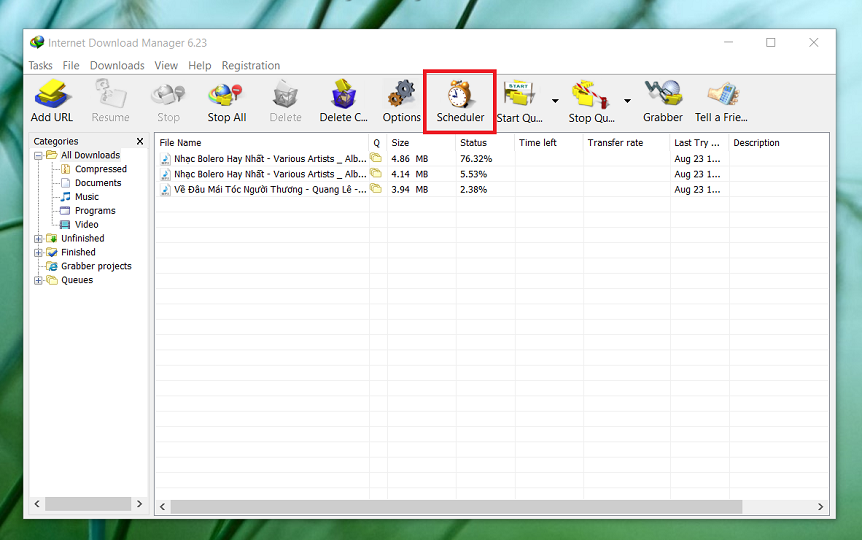Close the Categories panel
The height and width of the screenshot is (540, 862).
(140, 141)
